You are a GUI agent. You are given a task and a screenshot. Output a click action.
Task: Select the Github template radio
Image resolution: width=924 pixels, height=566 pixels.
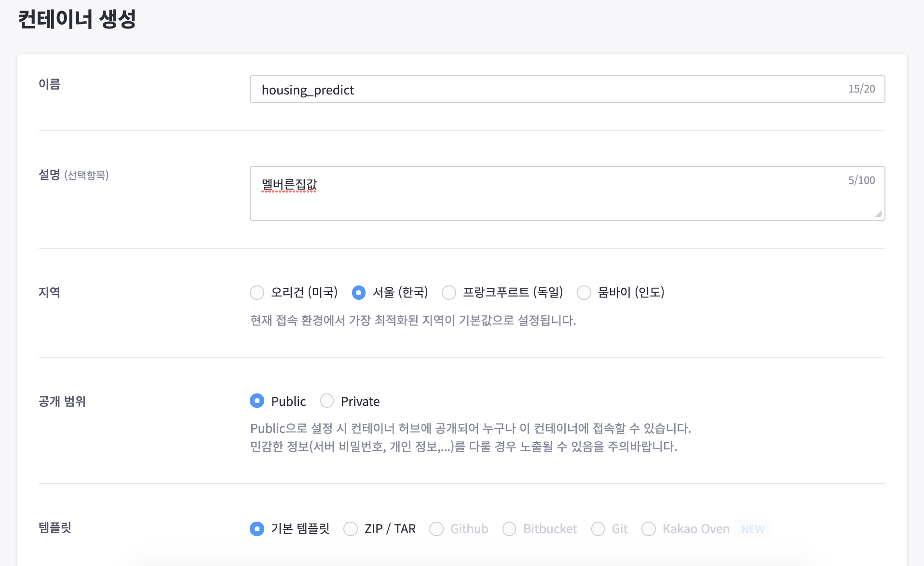click(x=436, y=529)
